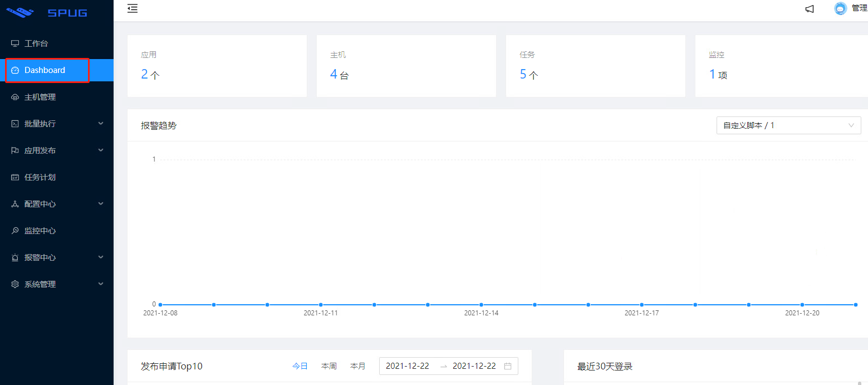Switch the 发布申请Top10 filter to 本月
868x385 pixels.
pyautogui.click(x=358, y=365)
